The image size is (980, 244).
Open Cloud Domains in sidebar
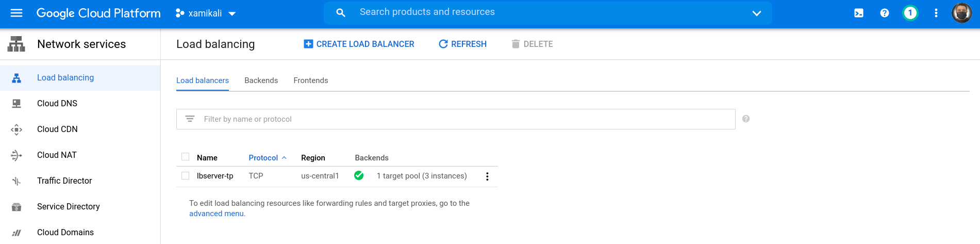(x=80, y=233)
